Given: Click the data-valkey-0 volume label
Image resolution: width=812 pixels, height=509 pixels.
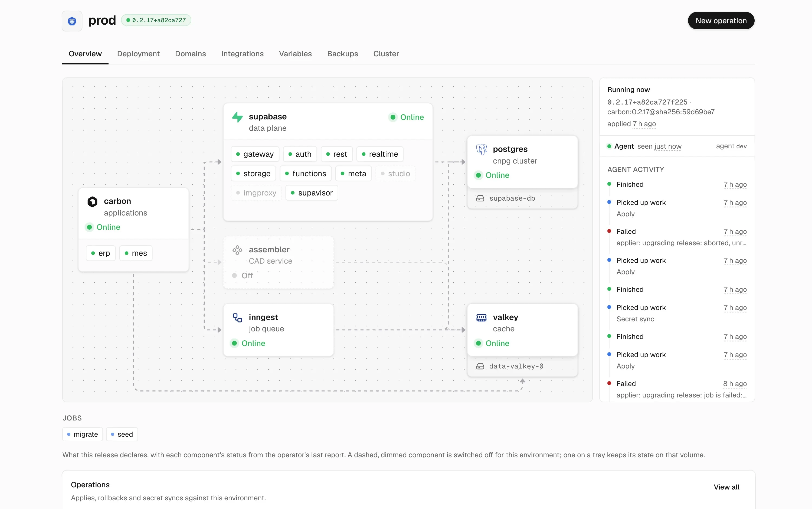Looking at the screenshot, I should coord(516,366).
